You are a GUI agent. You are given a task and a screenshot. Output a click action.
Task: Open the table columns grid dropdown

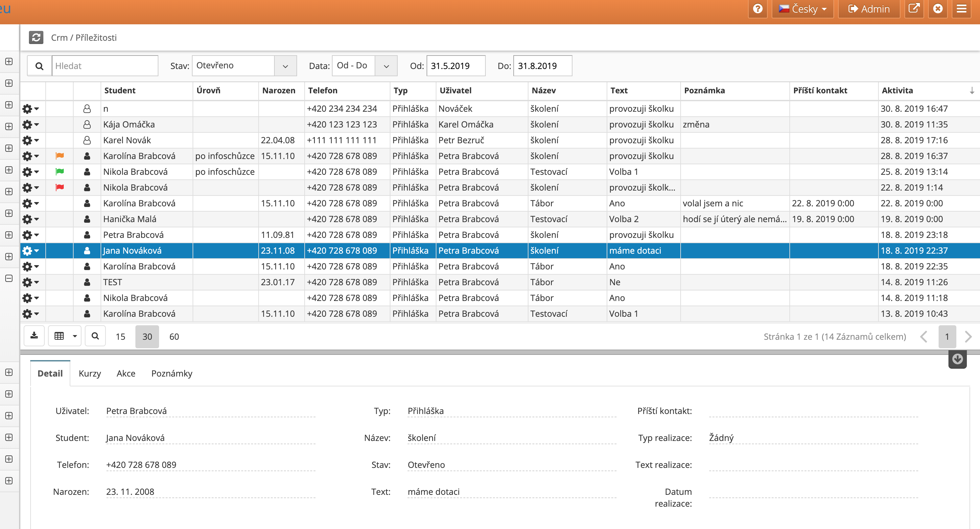65,336
